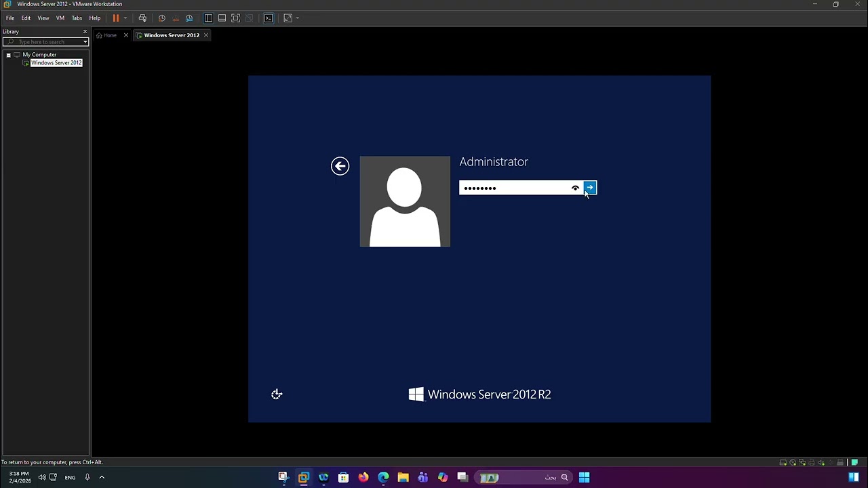Open the View menu
The width and height of the screenshot is (868, 488).
(x=43, y=18)
